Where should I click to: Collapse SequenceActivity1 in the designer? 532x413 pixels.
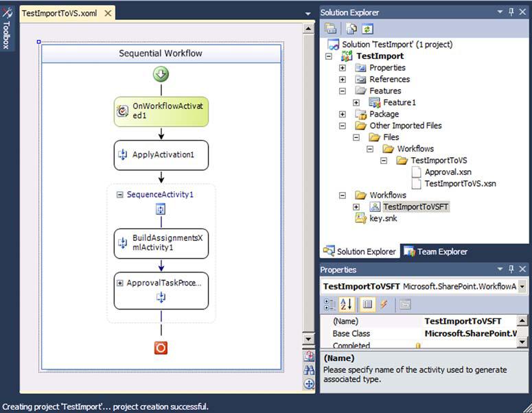point(119,195)
